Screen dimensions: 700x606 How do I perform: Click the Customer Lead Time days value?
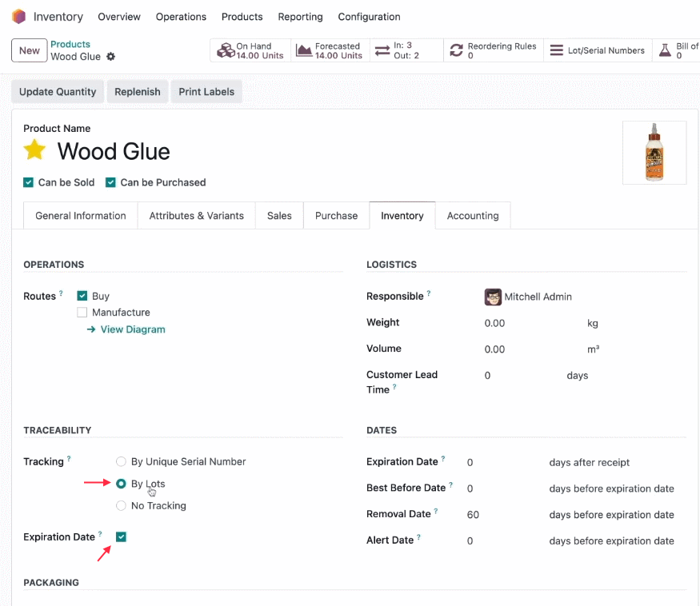(487, 375)
